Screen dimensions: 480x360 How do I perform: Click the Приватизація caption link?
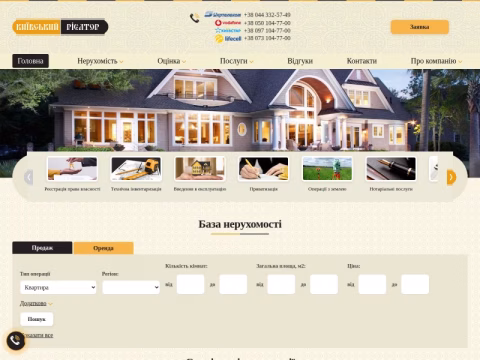click(264, 189)
